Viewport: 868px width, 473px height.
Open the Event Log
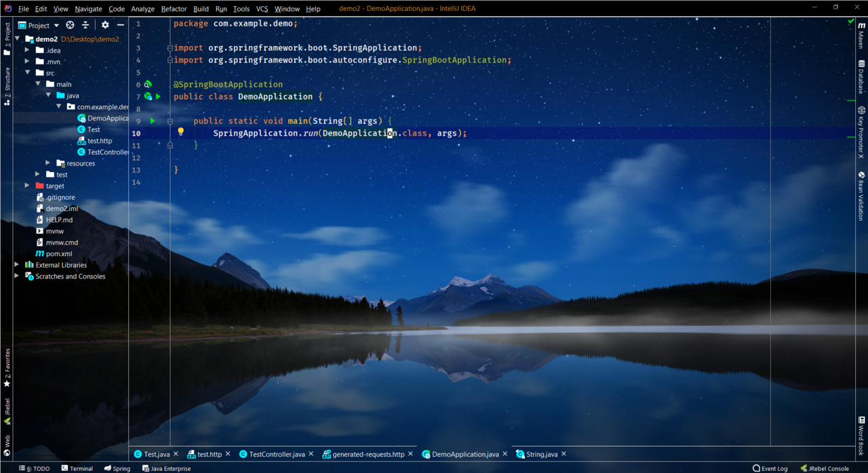coord(770,468)
